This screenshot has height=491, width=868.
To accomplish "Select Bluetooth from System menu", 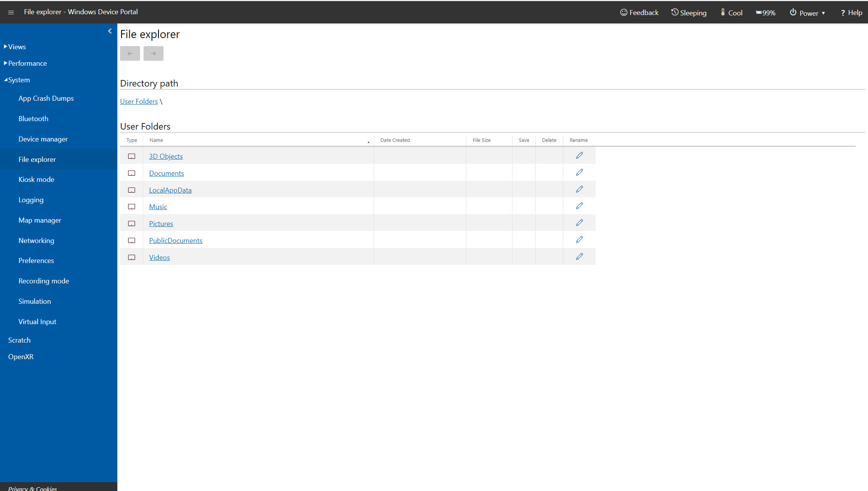I will (33, 118).
